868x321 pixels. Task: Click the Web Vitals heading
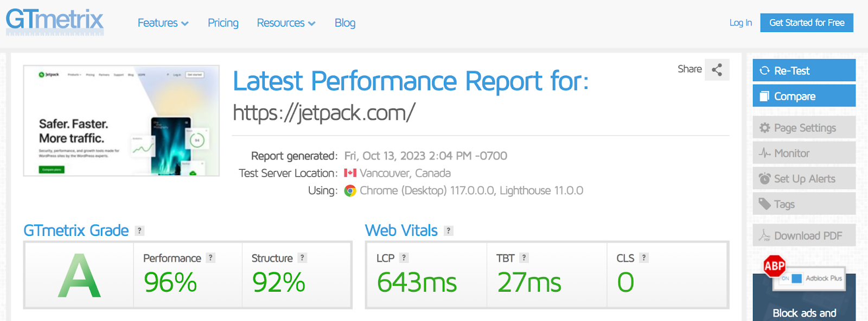coord(401,230)
